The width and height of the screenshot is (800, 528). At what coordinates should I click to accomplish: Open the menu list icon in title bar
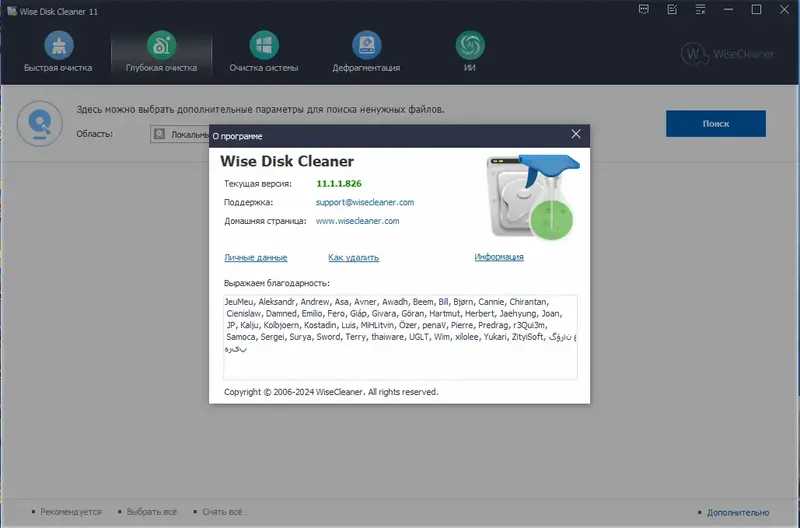pyautogui.click(x=701, y=10)
